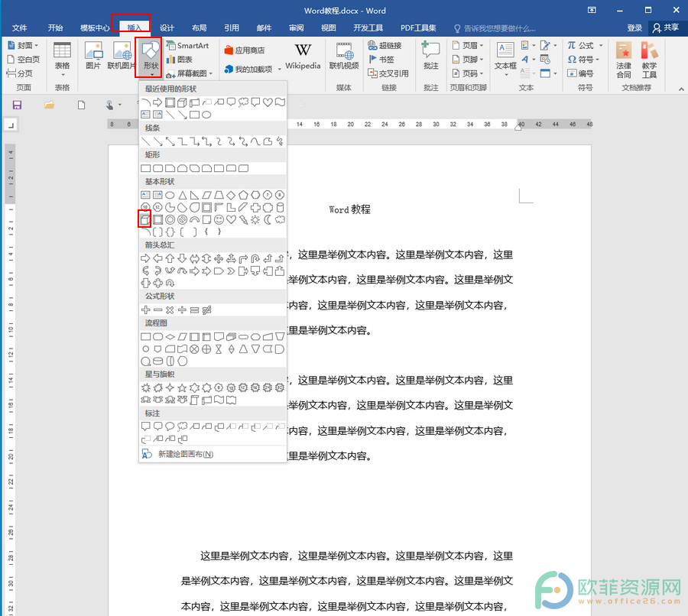Open the View (视图) tab
The image size is (688, 616).
[328, 28]
